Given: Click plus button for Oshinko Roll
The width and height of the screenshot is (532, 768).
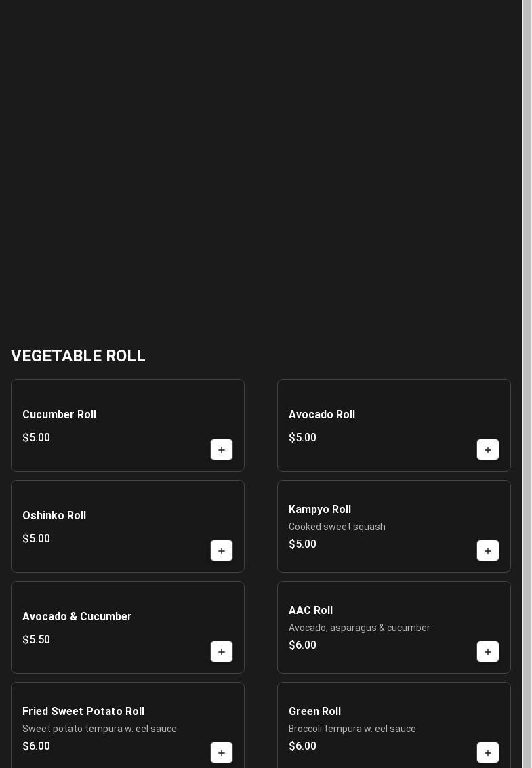Looking at the screenshot, I should coord(222,551).
